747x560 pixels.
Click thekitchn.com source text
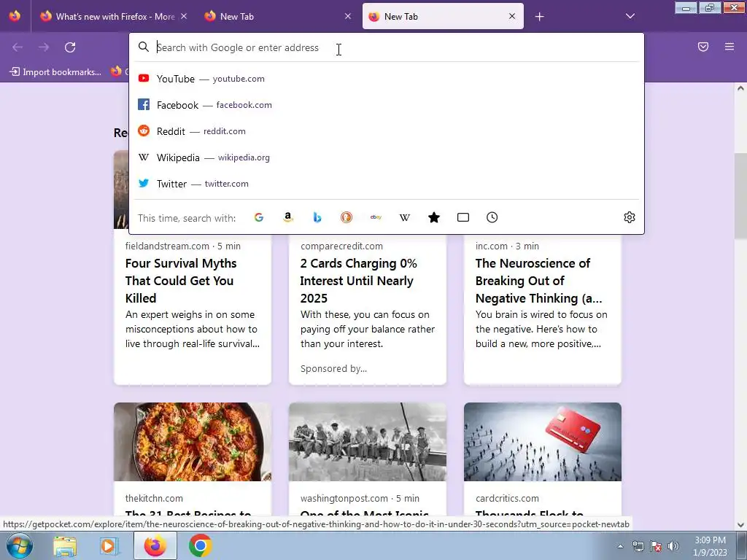point(154,499)
